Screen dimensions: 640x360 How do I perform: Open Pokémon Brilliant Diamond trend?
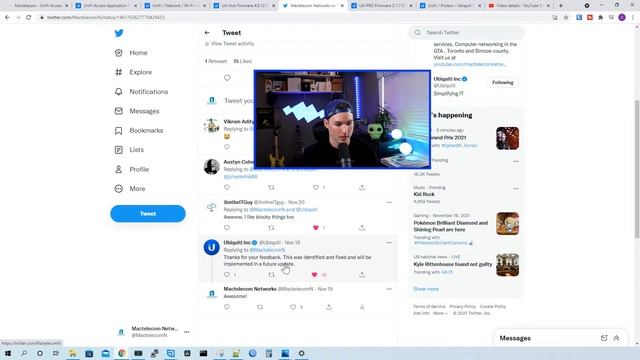pos(451,226)
